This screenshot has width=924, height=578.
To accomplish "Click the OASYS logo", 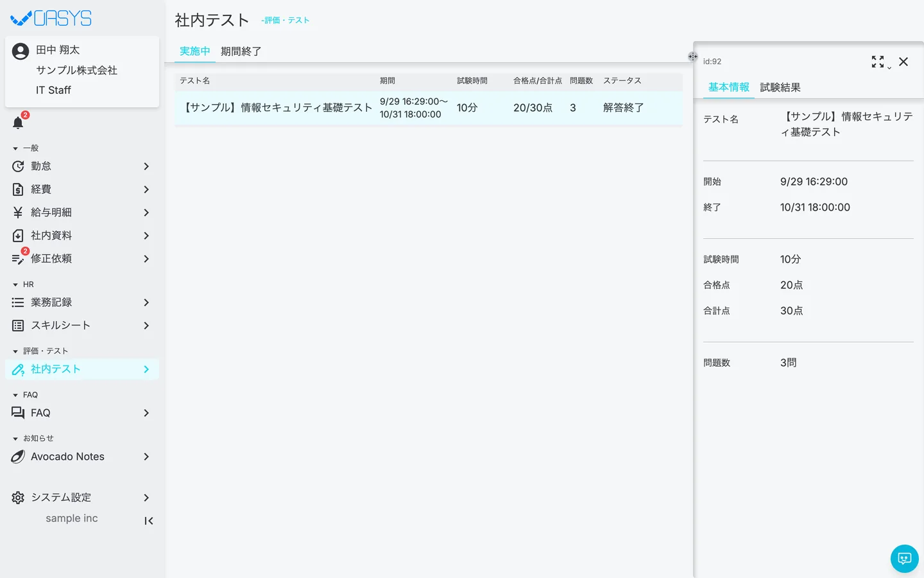I will click(51, 19).
